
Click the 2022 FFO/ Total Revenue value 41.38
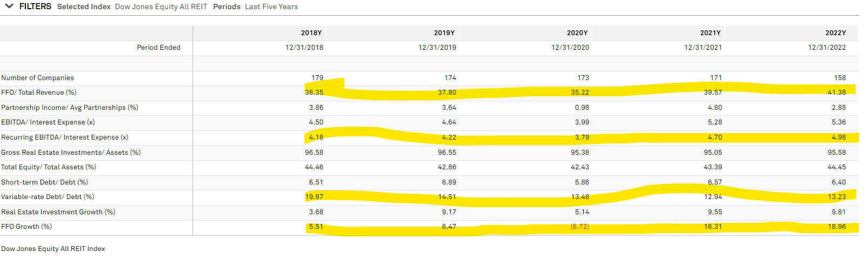(x=837, y=93)
